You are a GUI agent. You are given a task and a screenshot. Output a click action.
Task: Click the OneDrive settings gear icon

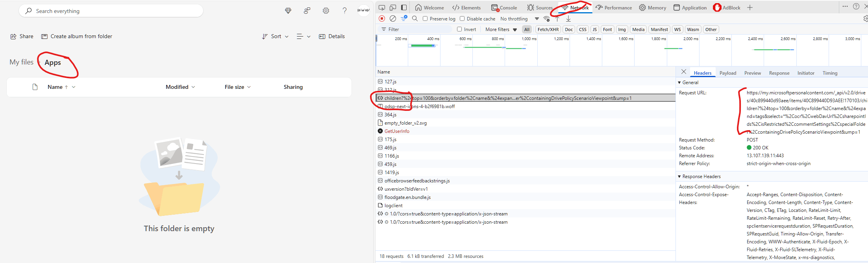[x=326, y=11]
